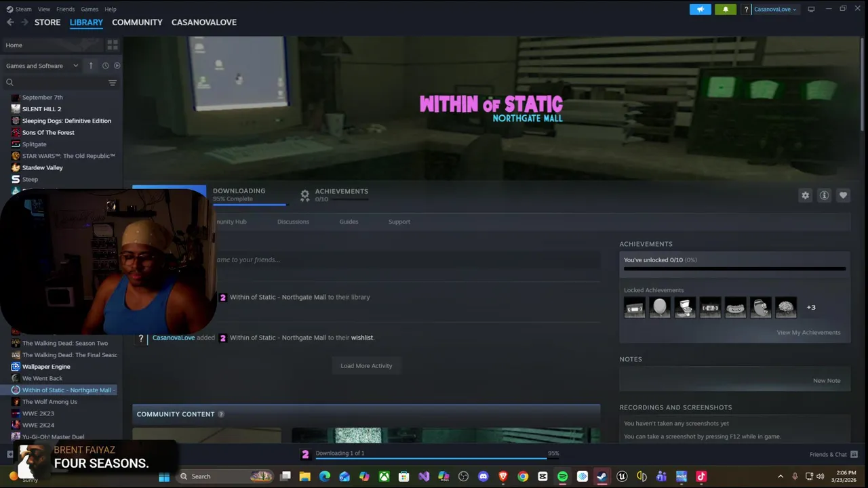Create a New Note
Image resolution: width=868 pixels, height=488 pixels.
pos(827,381)
